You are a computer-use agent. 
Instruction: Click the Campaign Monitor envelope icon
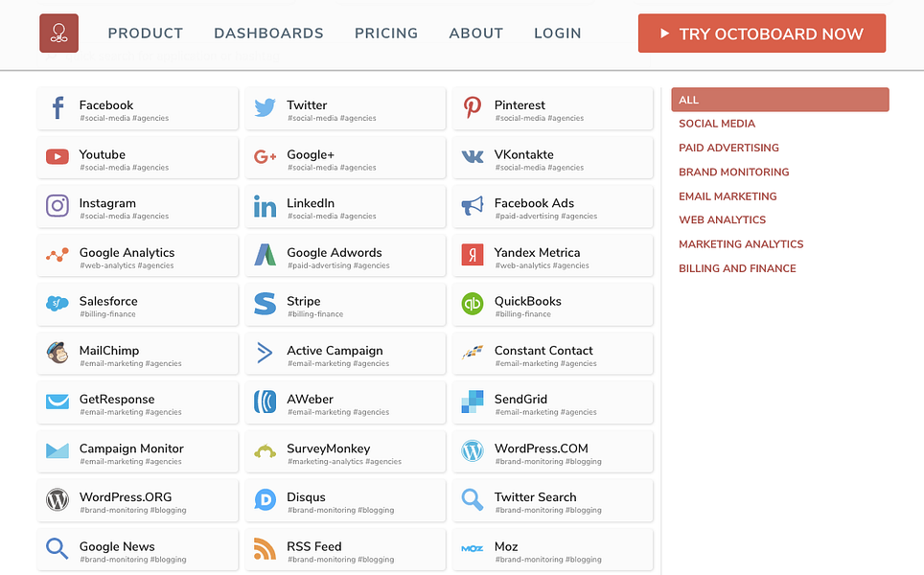pyautogui.click(x=58, y=451)
